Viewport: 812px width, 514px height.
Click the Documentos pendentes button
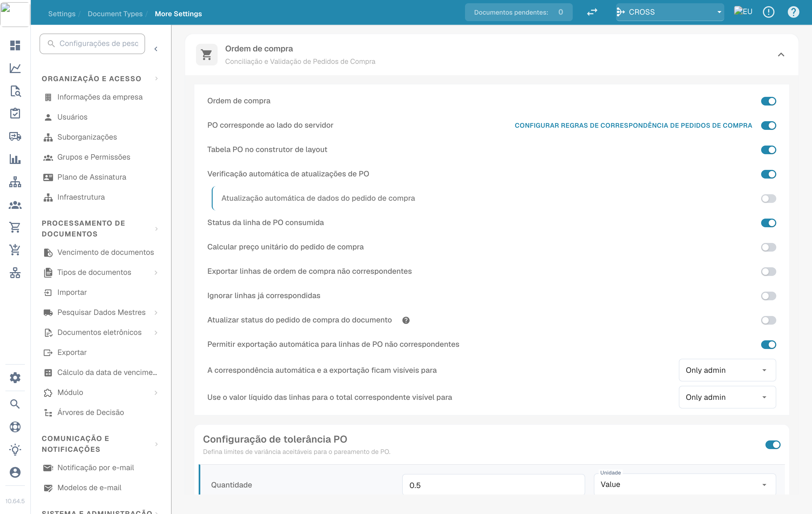(x=519, y=12)
